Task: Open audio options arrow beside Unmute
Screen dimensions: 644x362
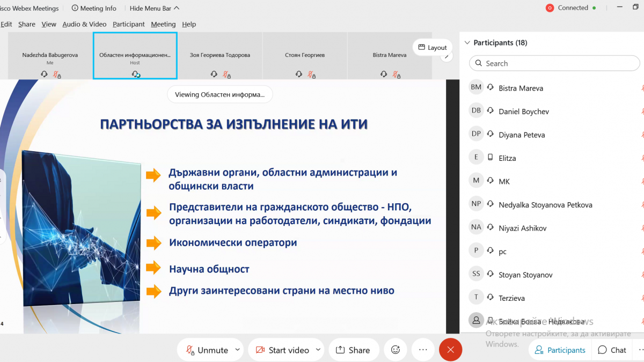Action: click(238, 350)
